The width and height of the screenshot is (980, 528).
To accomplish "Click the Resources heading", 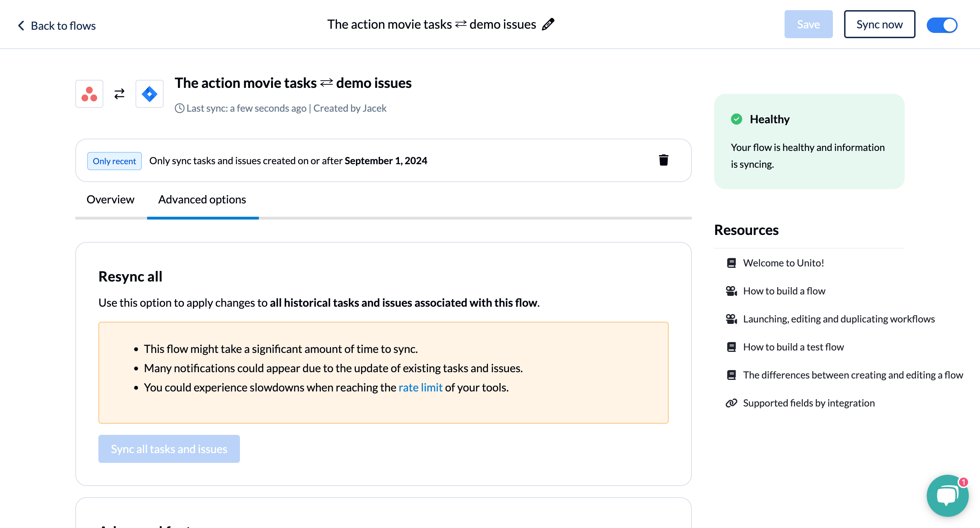I will pyautogui.click(x=746, y=230).
